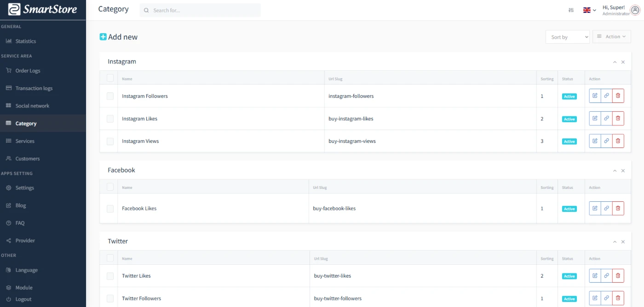Collapse the Twitter panel

pos(615,242)
